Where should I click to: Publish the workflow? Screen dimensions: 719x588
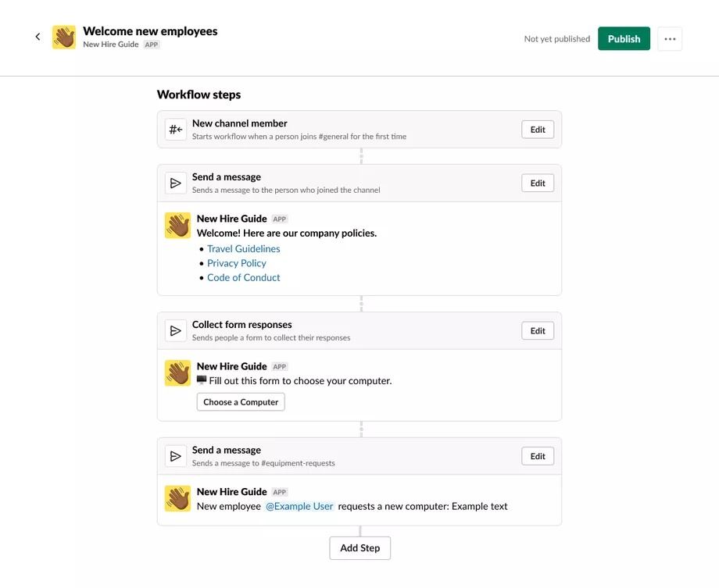pyautogui.click(x=624, y=39)
